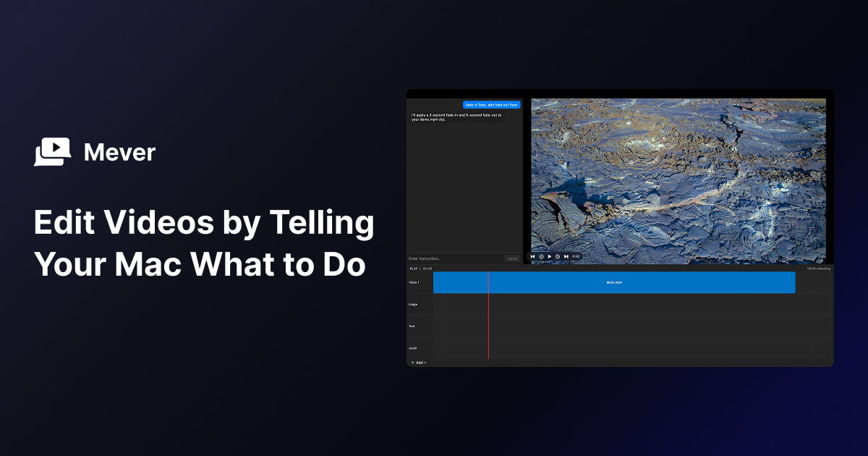868x456 pixels.
Task: Click the blue 'fade in 3sec' chat message
Action: (x=492, y=105)
